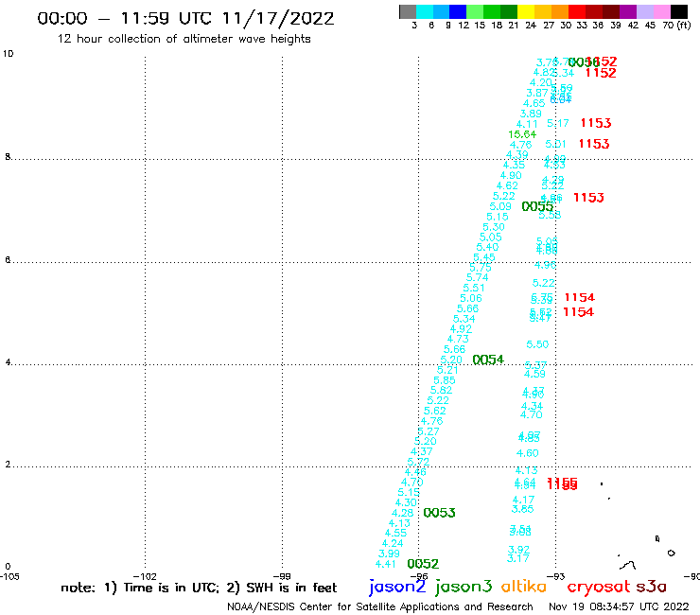Select the orange 'altika' legend label

point(523,587)
